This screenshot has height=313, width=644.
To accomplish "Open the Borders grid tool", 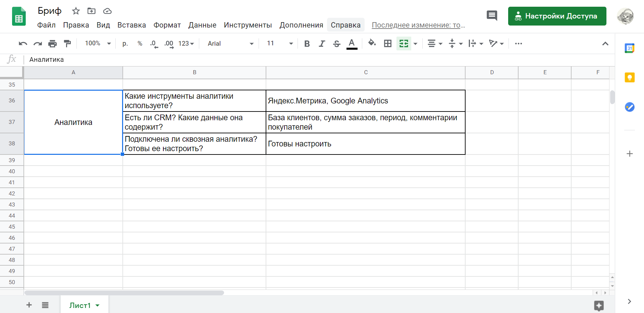I will [x=388, y=44].
